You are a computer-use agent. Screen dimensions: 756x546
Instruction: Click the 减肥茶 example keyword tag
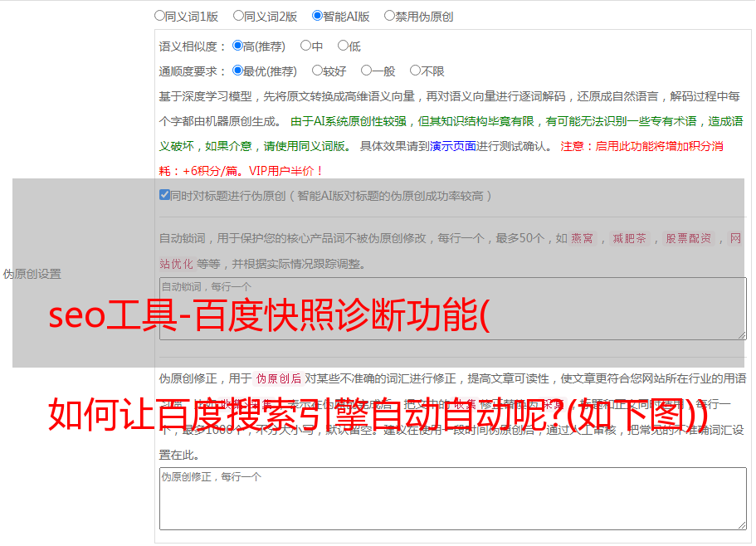[x=630, y=238]
